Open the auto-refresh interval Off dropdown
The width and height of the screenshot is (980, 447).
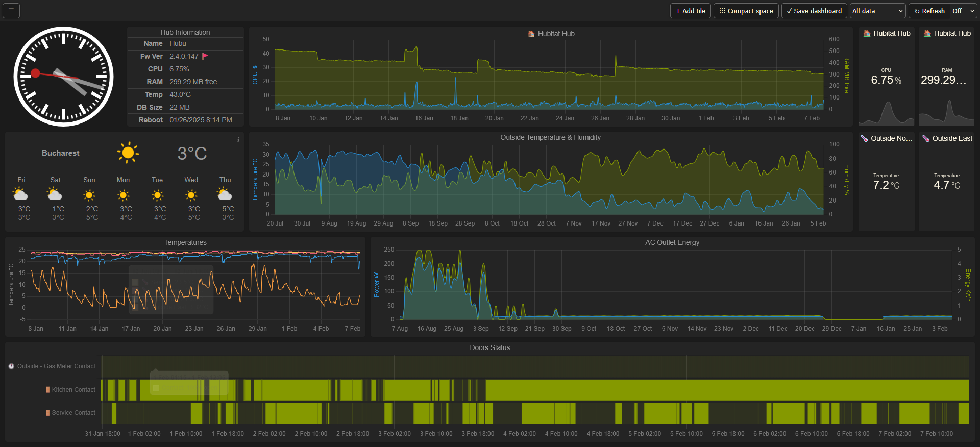coord(963,11)
